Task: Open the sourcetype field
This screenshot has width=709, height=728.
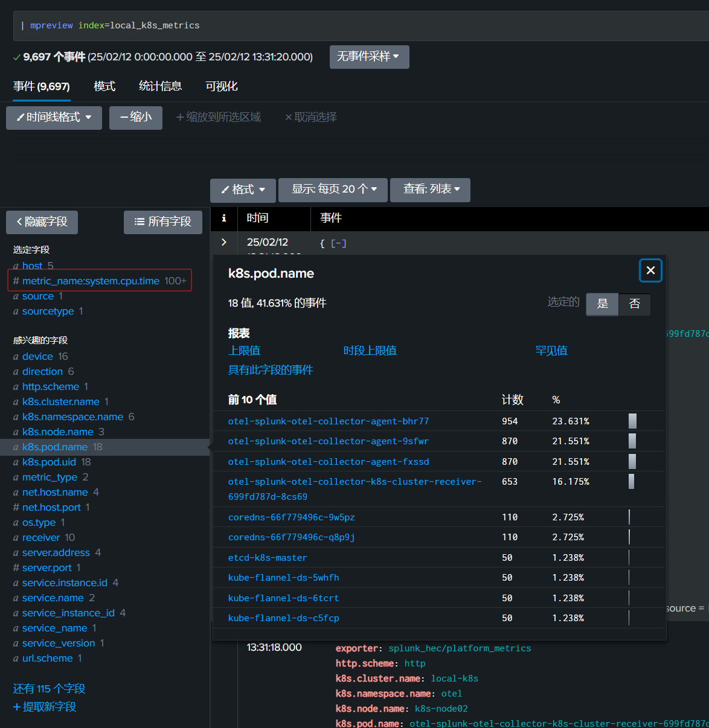Action: (48, 311)
